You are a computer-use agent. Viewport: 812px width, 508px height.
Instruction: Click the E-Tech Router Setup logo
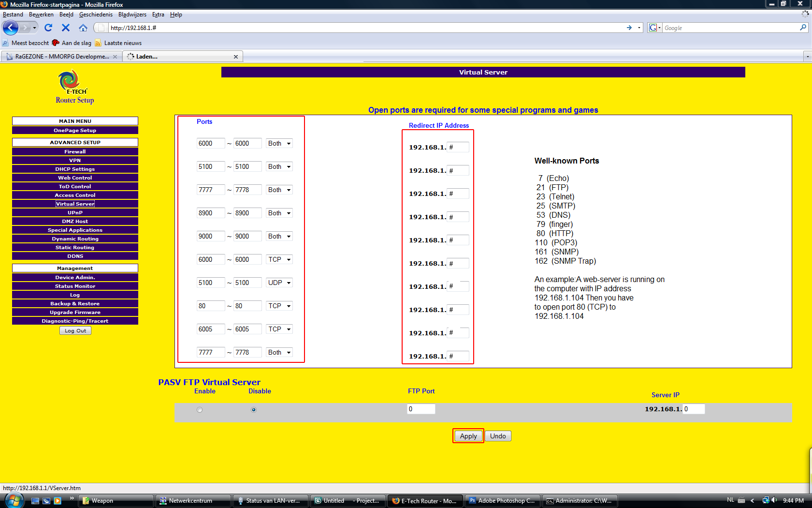(75, 87)
